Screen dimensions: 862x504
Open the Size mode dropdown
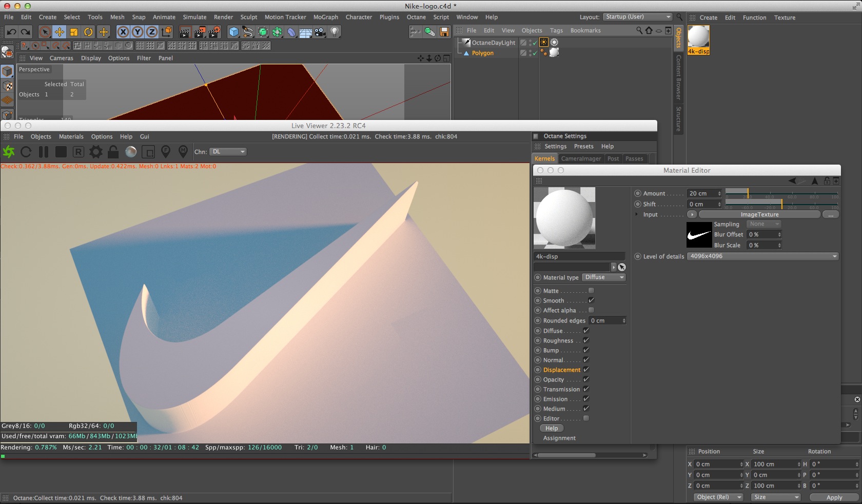[776, 497]
